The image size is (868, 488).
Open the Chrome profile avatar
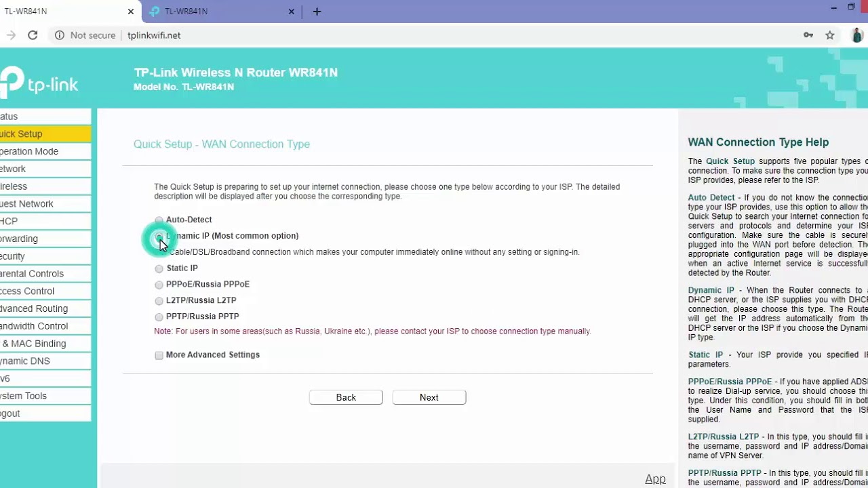[x=857, y=35]
